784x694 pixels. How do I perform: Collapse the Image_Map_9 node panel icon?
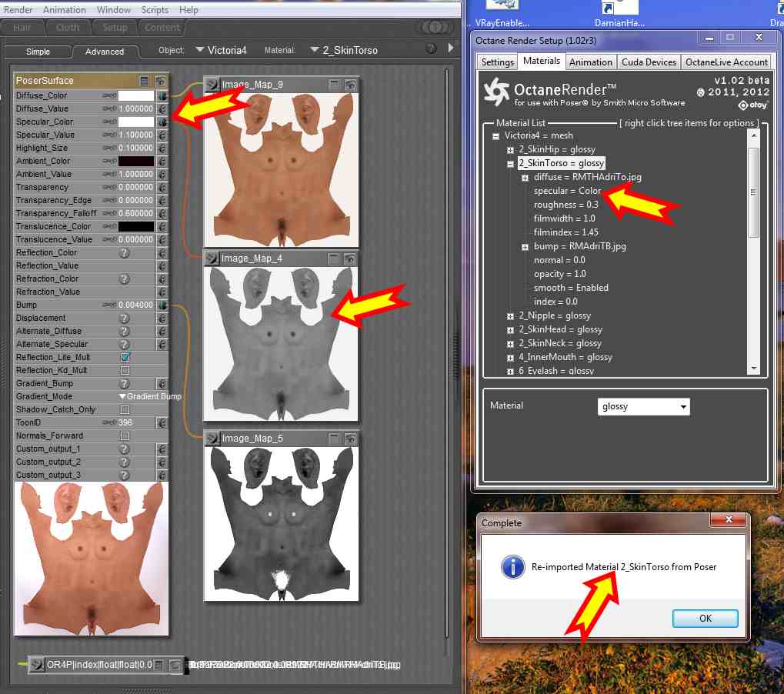tap(334, 85)
